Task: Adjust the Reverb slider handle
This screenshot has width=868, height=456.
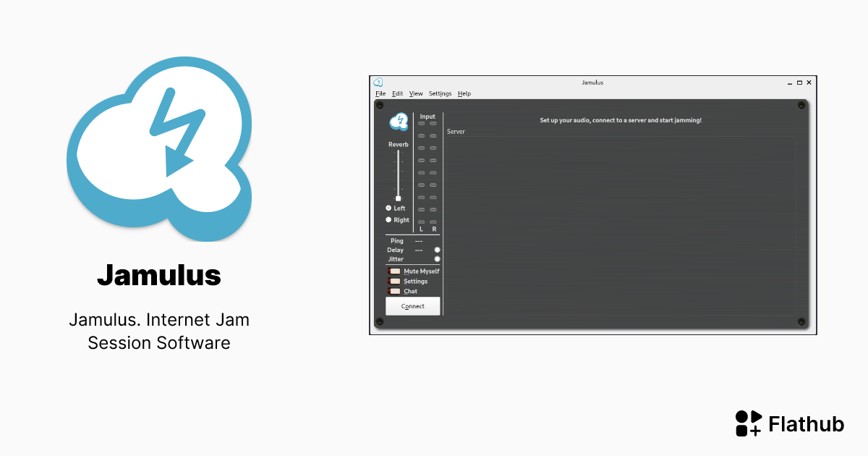Action: tap(397, 198)
